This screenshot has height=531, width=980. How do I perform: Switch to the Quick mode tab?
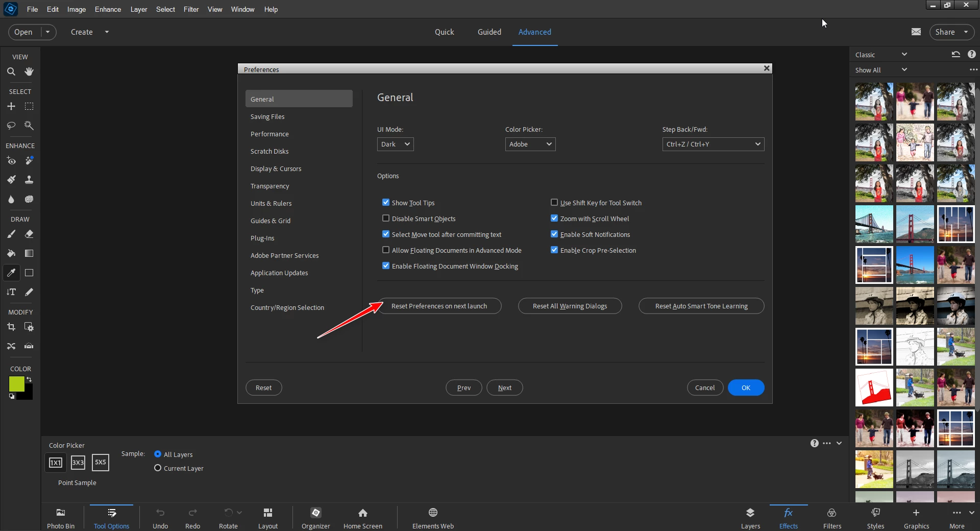coord(444,32)
